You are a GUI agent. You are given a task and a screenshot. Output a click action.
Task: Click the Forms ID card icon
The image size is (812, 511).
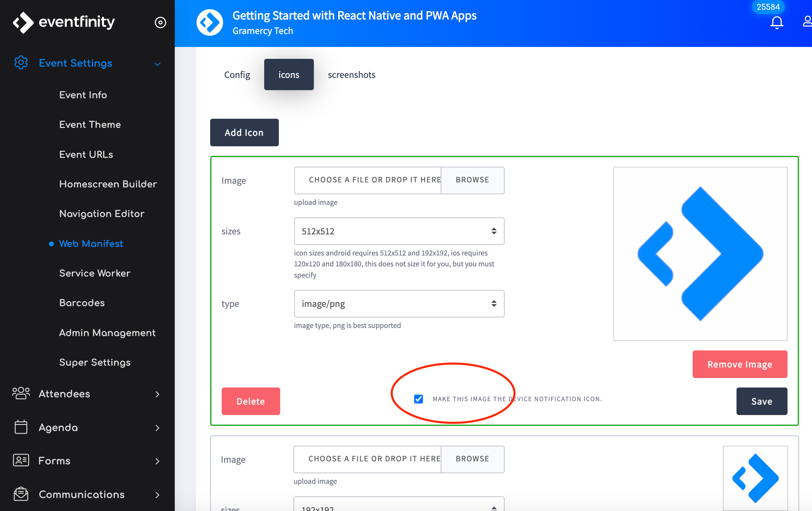21,460
